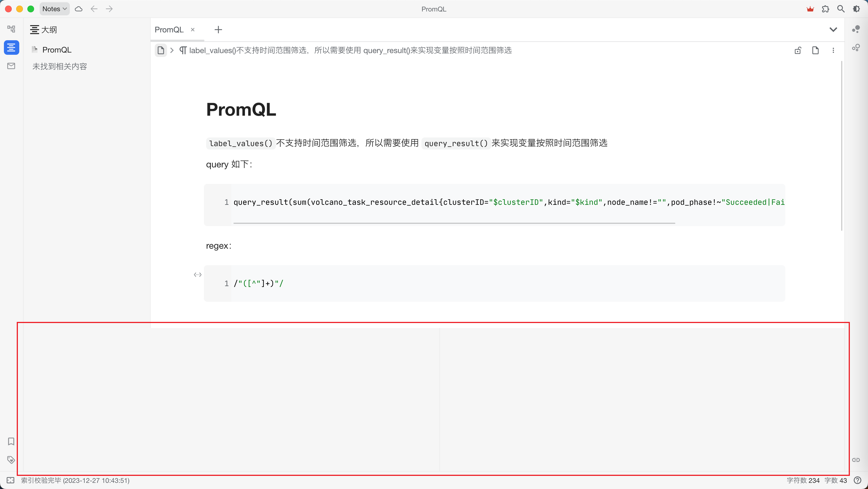
Task: Open the inbox envelope icon
Action: tap(11, 66)
